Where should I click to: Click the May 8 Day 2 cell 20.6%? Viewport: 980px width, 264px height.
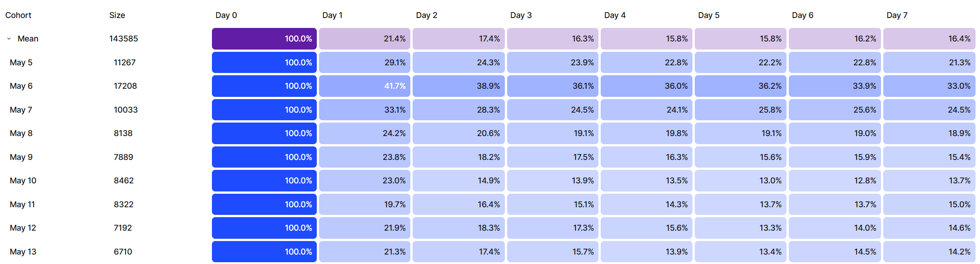tap(459, 133)
